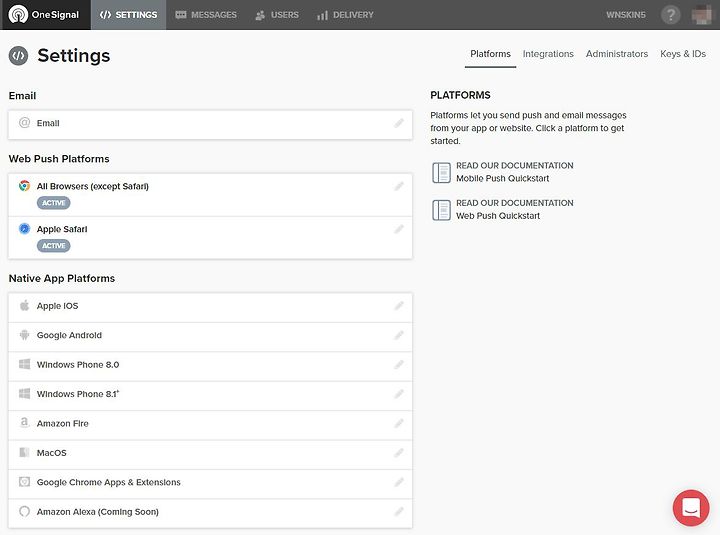The height and width of the screenshot is (535, 720).
Task: Edit MacOS with the pencil icon
Action: tap(399, 453)
